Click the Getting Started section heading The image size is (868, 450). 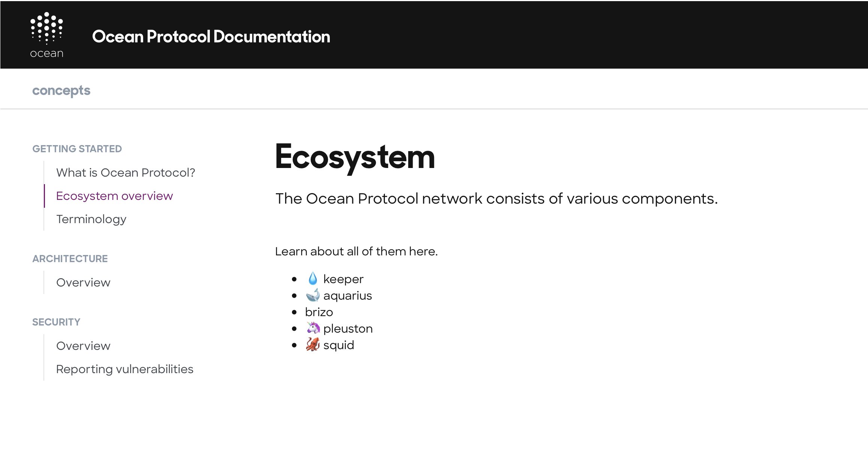[77, 149]
